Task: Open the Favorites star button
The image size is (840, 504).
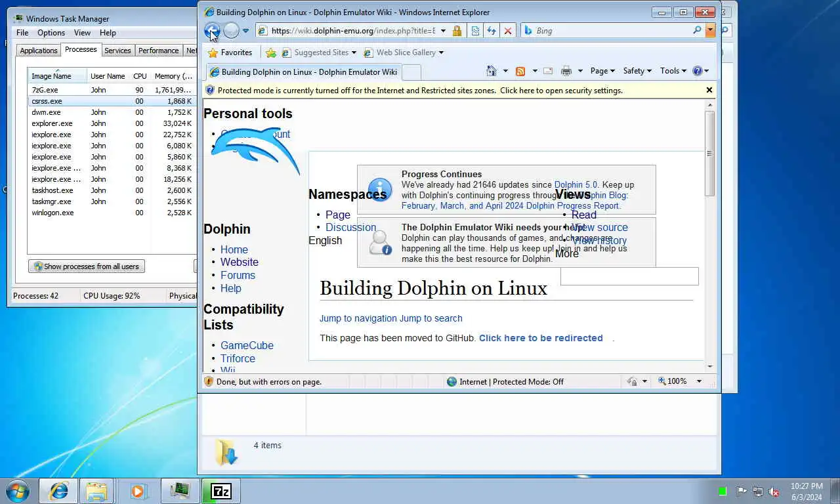Action: point(230,52)
